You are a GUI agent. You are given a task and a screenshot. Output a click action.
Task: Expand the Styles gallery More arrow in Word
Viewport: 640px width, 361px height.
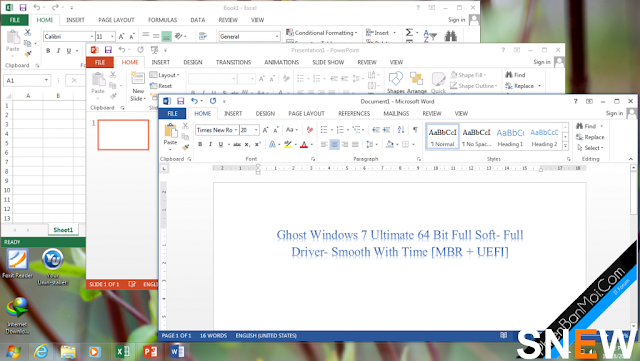point(565,146)
